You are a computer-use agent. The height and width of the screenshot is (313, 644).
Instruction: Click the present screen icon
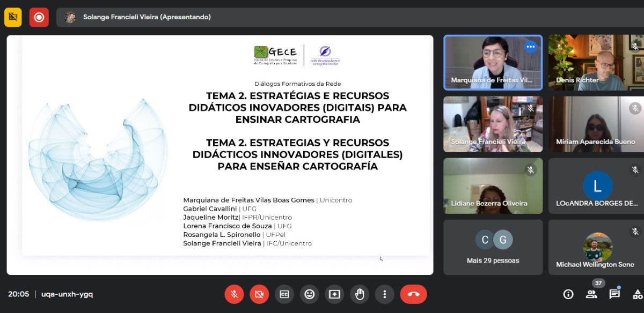pos(334,294)
